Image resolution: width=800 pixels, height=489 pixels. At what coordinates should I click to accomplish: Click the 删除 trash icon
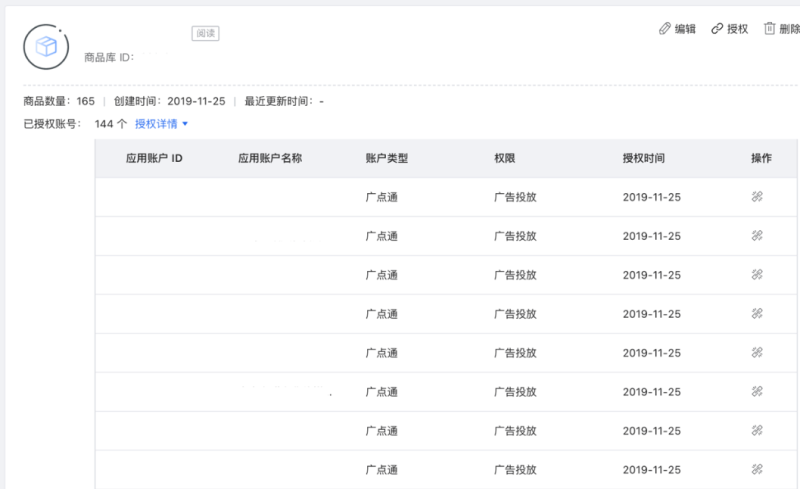[x=769, y=28]
